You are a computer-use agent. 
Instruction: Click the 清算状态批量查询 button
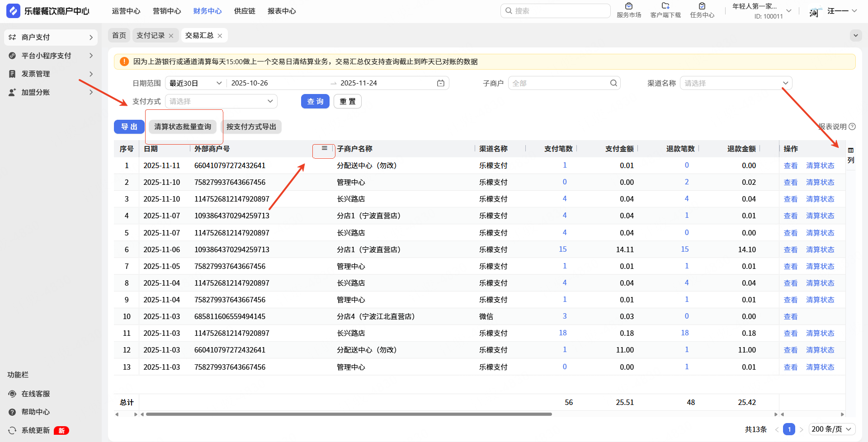pyautogui.click(x=183, y=127)
